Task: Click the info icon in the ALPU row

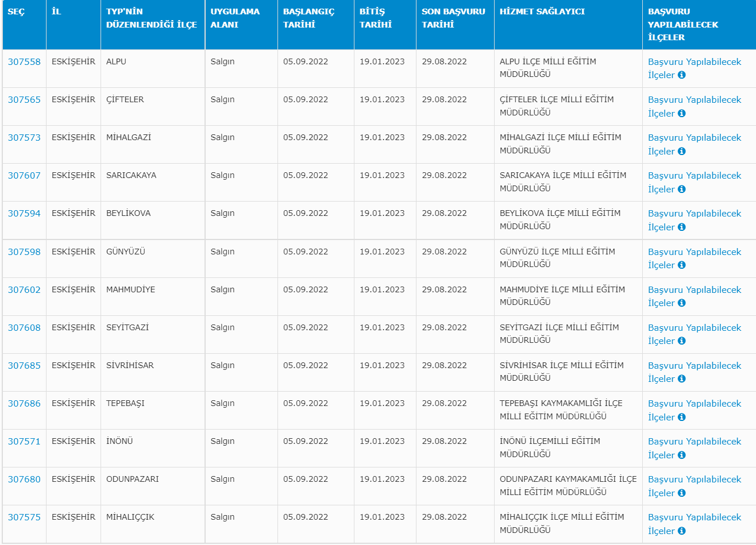Action: click(x=682, y=75)
